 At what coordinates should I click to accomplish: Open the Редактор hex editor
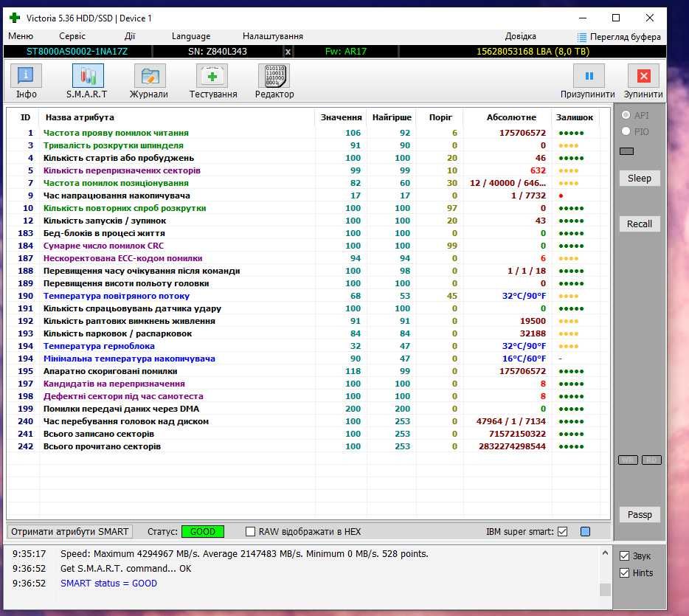coord(274,81)
